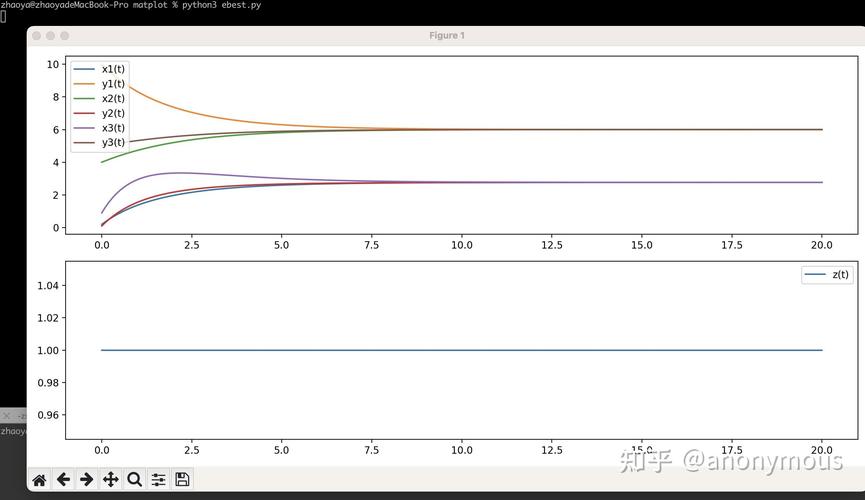Click the Figure 1 title bar
Image resolution: width=865 pixels, height=500 pixels.
pos(446,36)
